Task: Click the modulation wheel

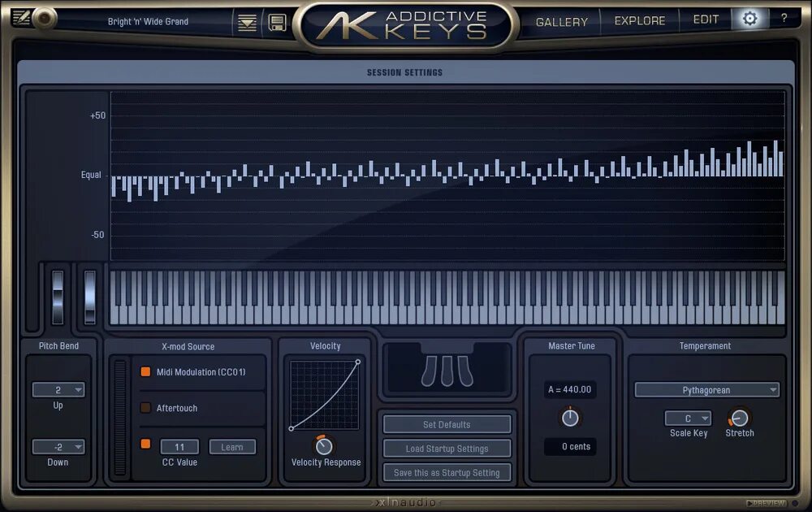Action: tap(89, 297)
